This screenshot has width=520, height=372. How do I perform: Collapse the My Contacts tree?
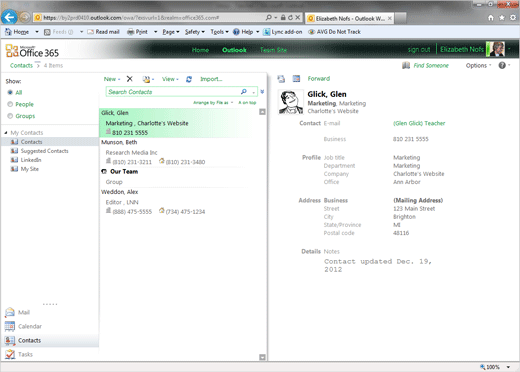tap(6, 133)
